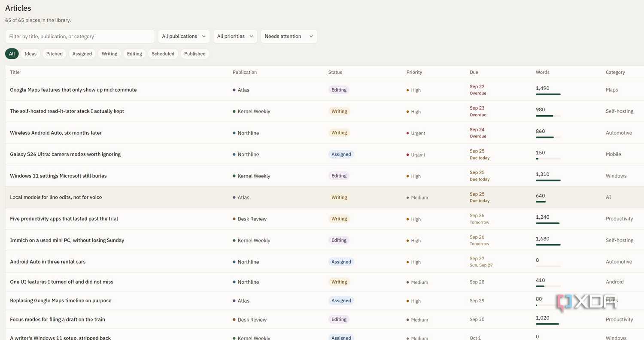Image resolution: width=644 pixels, height=340 pixels.
Task: Select the All filter chip
Action: coord(12,54)
